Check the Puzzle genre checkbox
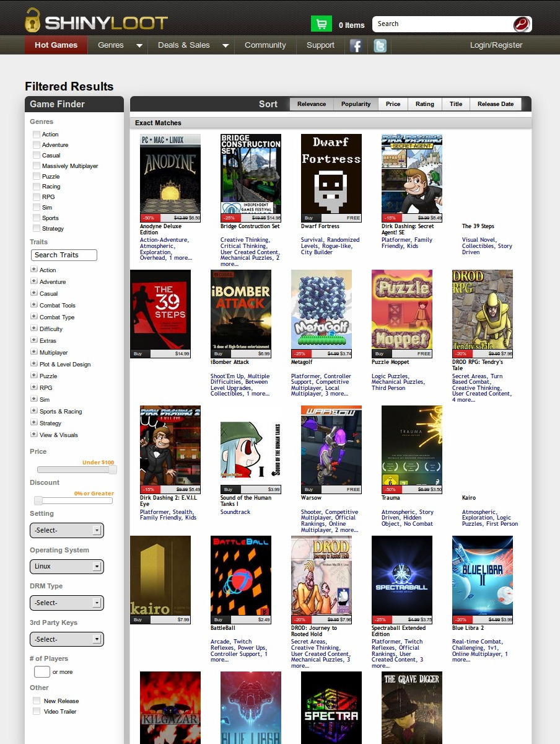This screenshot has height=744, width=560. [37, 176]
